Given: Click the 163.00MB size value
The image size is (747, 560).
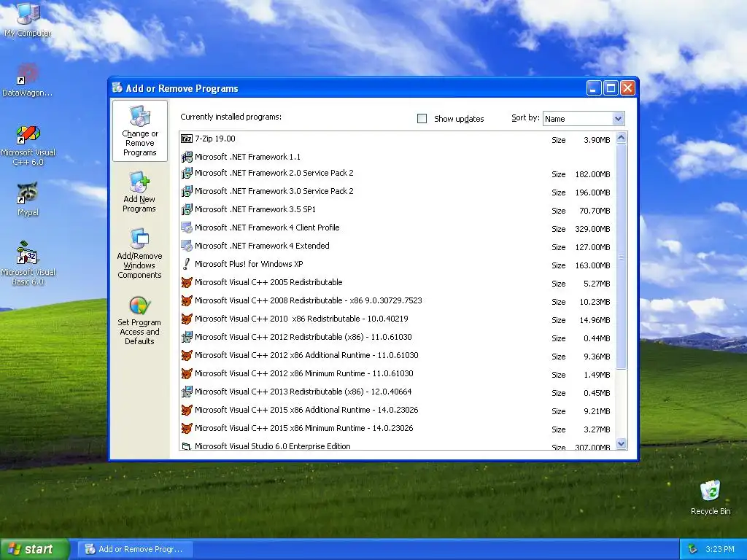Looking at the screenshot, I should coord(592,265).
